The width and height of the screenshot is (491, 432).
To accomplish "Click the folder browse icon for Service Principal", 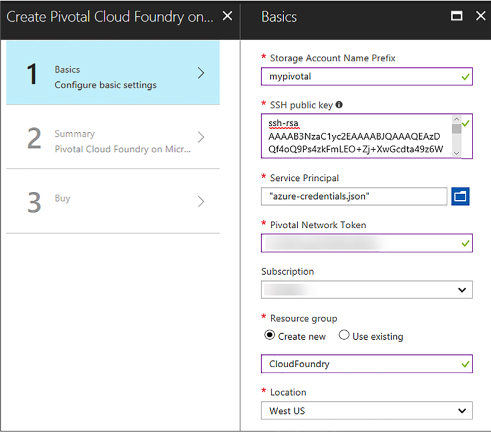I will [460, 196].
